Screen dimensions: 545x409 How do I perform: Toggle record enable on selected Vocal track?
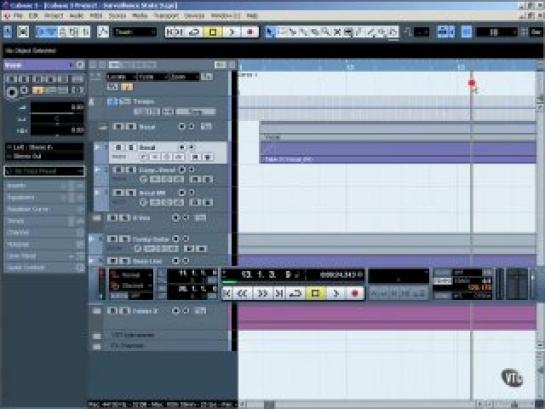[x=182, y=147]
